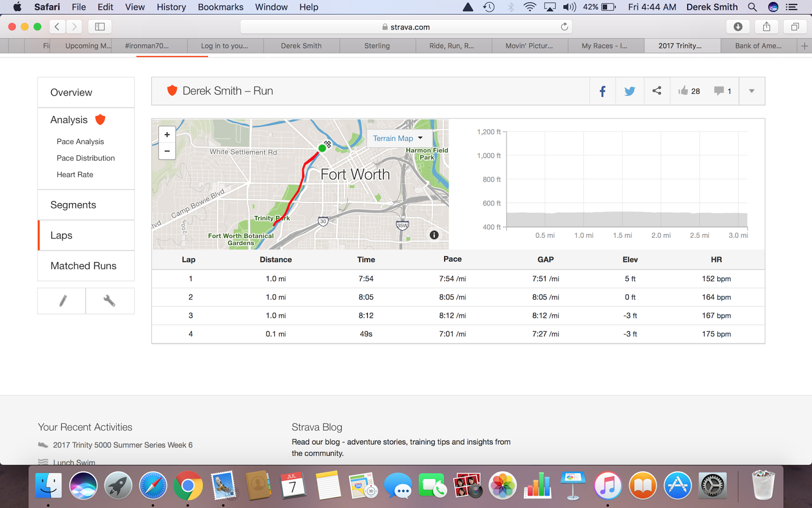Open the Bookmarks menu
This screenshot has height=508, width=812.
click(x=220, y=7)
